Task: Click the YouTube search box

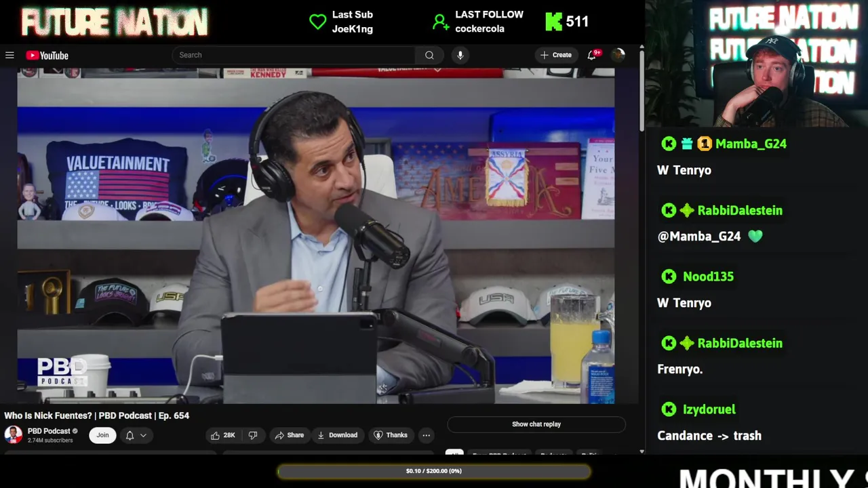Action: pos(294,55)
